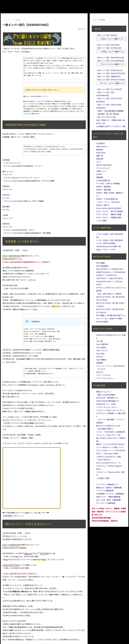Open the @hayato_official_ Twitter link
This screenshot has height=644, width=129.
click(x=55, y=149)
